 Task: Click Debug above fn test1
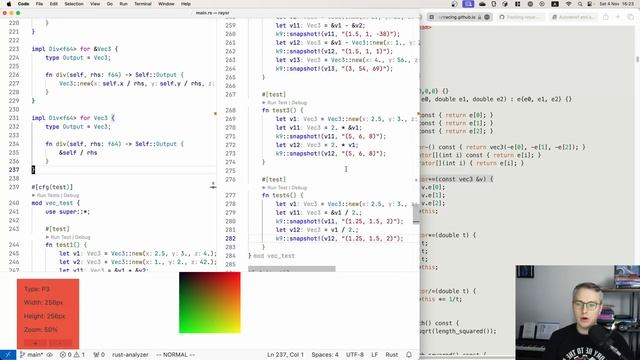[82, 237]
